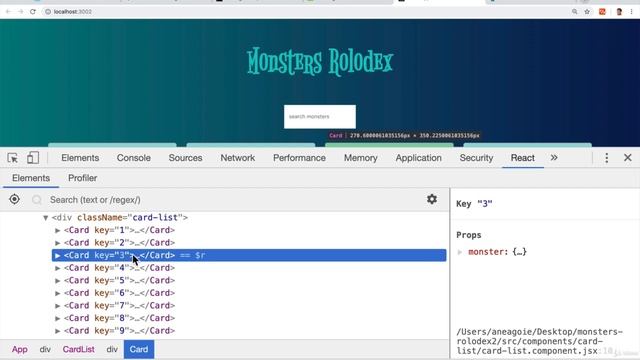This screenshot has width=640, height=360.
Task: Select the Card key="1" row
Action: pyautogui.click(x=249, y=230)
